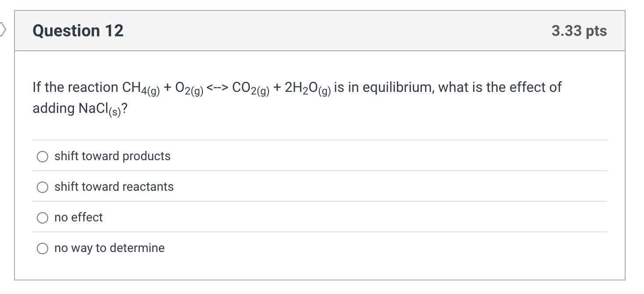Click the radio circle next to 'shift toward products'

42,156
